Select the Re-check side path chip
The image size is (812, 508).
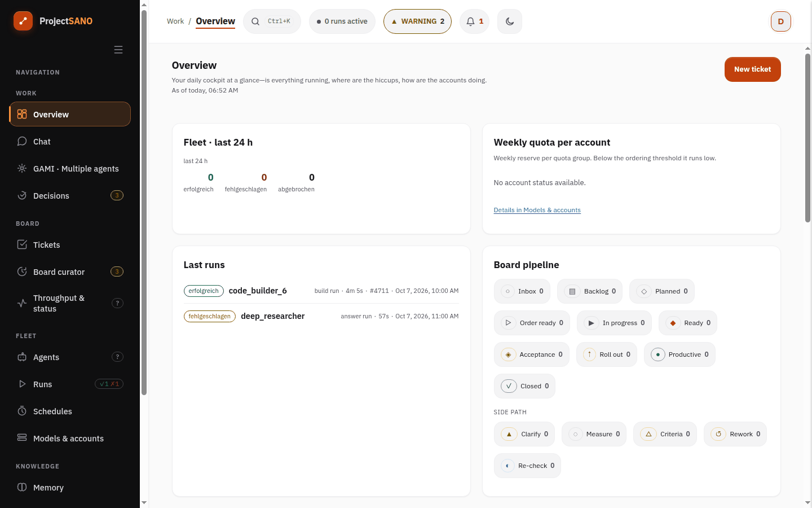tap(527, 466)
